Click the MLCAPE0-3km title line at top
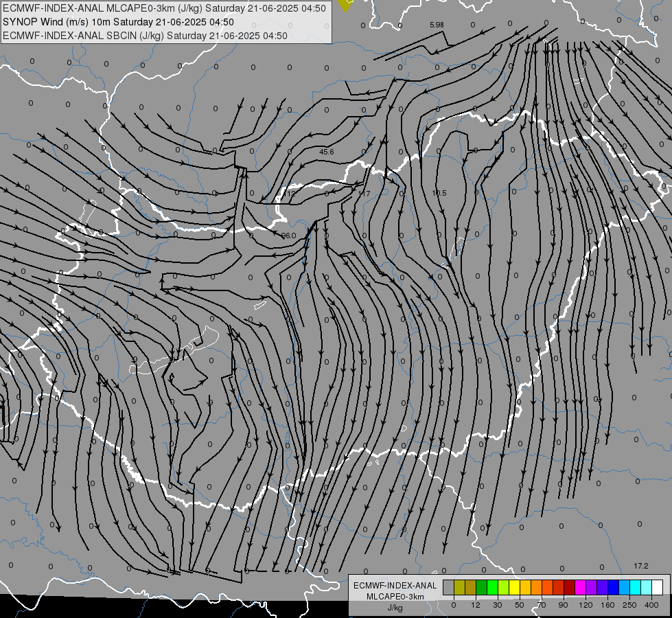The image size is (672, 618). tap(164, 8)
